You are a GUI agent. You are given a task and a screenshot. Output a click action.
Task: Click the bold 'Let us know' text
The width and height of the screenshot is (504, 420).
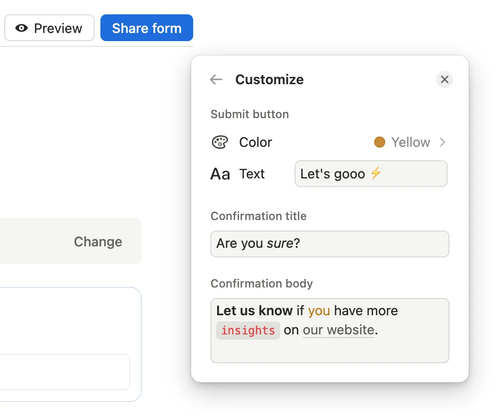coord(254,311)
